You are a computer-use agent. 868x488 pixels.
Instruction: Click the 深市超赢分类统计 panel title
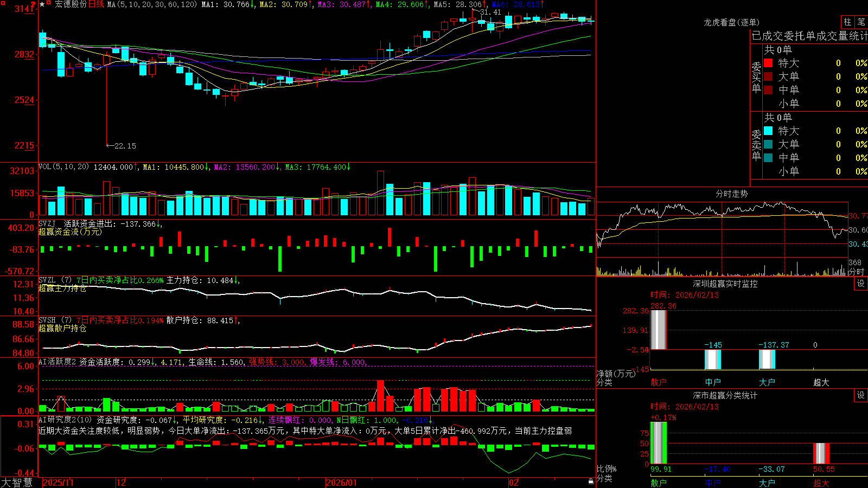pyautogui.click(x=725, y=395)
